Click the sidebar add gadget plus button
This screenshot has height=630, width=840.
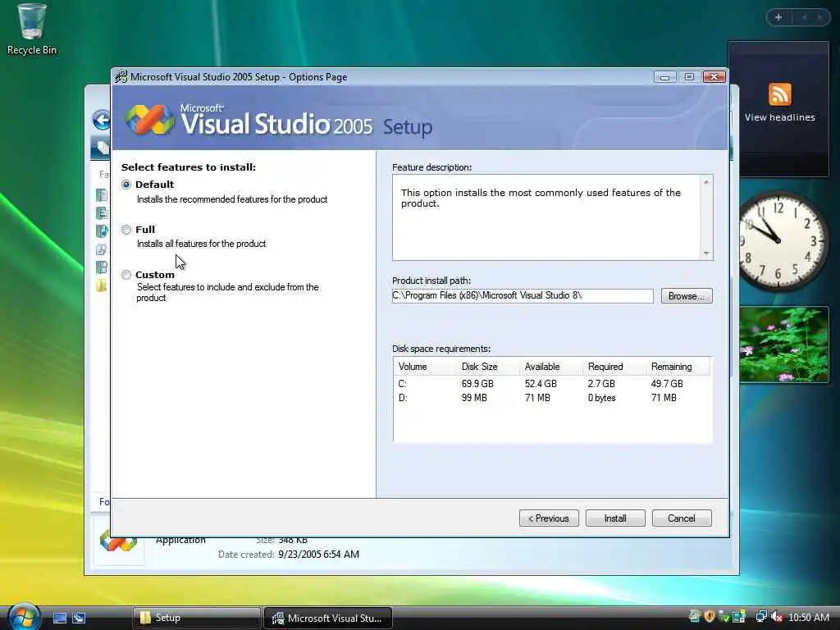[778, 17]
